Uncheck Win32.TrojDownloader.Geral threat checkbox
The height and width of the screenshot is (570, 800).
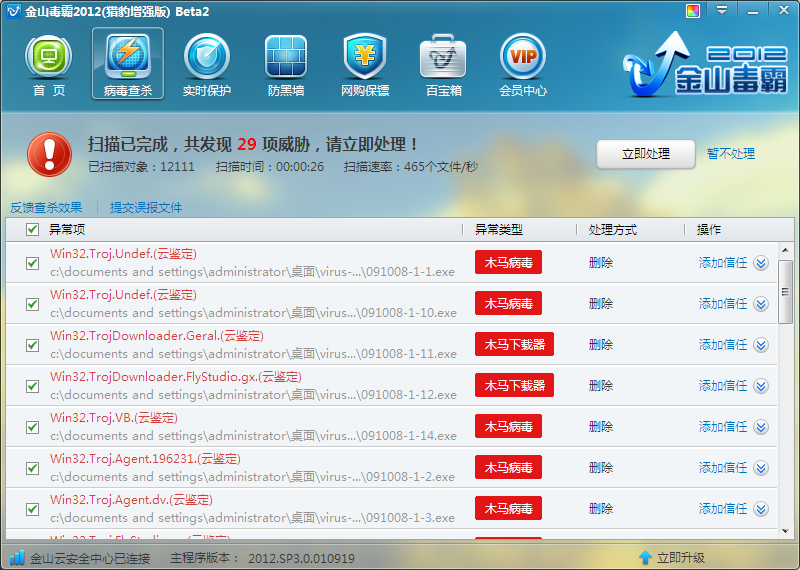click(33, 345)
